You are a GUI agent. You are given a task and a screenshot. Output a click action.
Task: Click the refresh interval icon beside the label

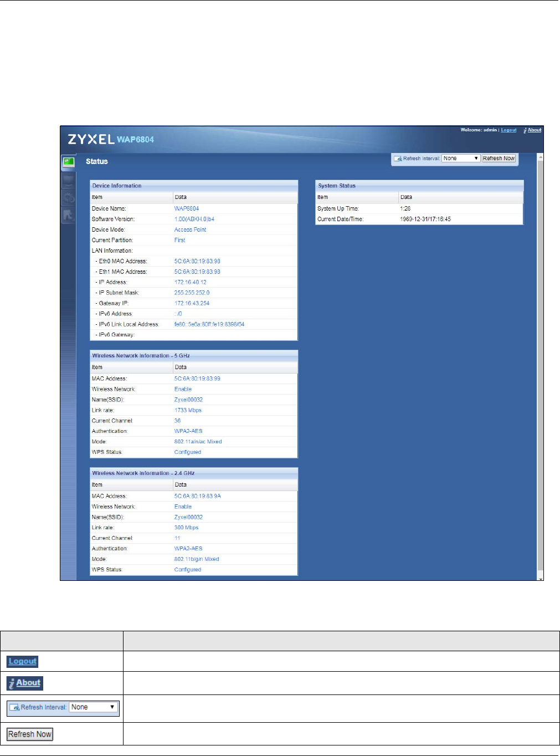tap(398, 159)
